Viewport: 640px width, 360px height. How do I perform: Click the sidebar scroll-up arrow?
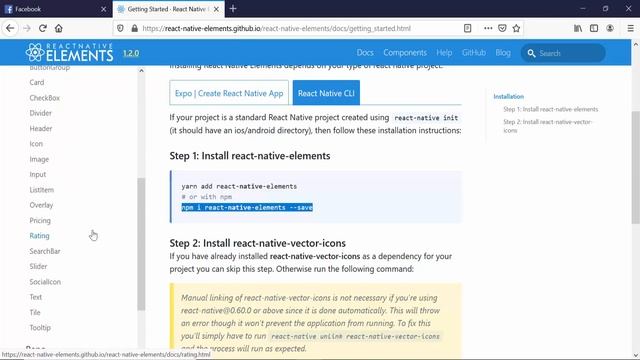click(x=141, y=71)
